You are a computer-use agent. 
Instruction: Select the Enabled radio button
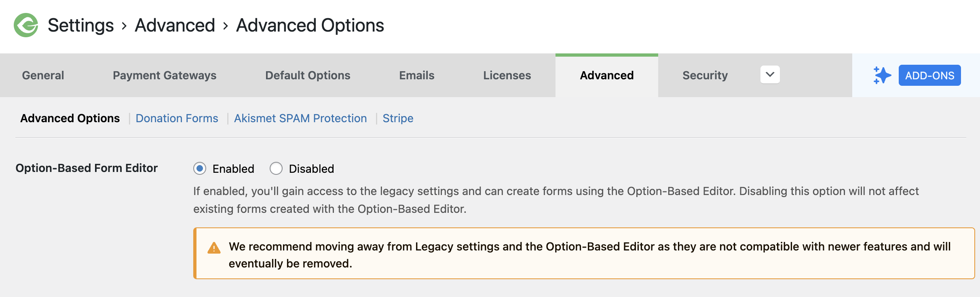pos(200,168)
